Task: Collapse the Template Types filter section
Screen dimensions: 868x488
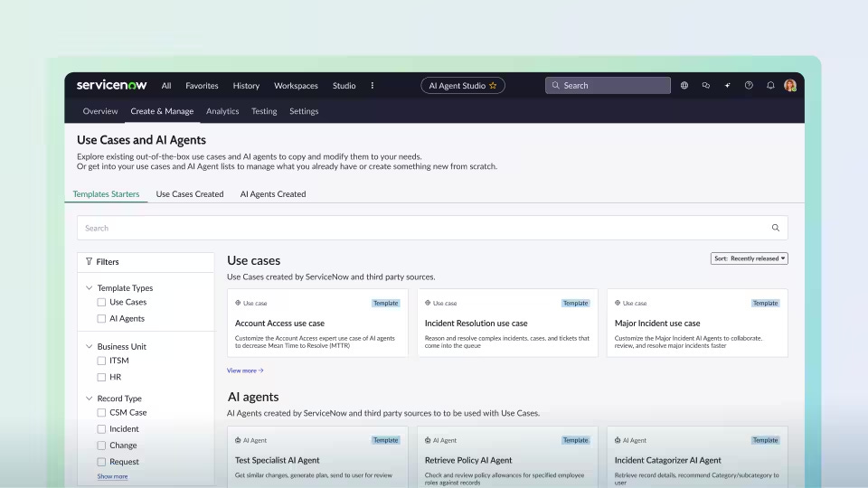Action: [x=90, y=287]
